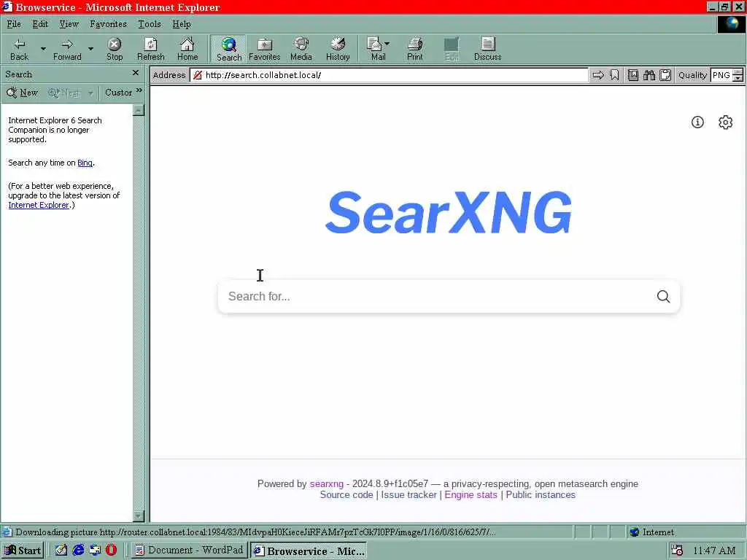This screenshot has width=747, height=560.
Task: Open the searxng link in footer
Action: (326, 484)
